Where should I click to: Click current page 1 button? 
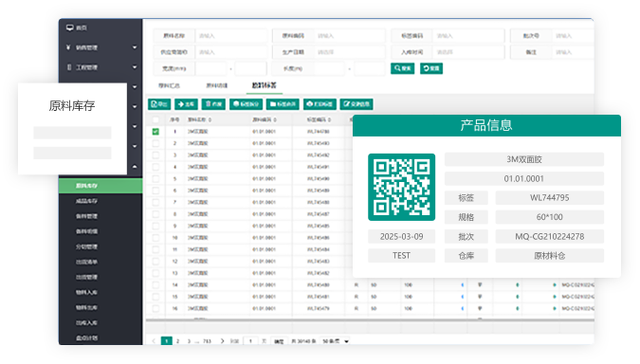point(167,341)
